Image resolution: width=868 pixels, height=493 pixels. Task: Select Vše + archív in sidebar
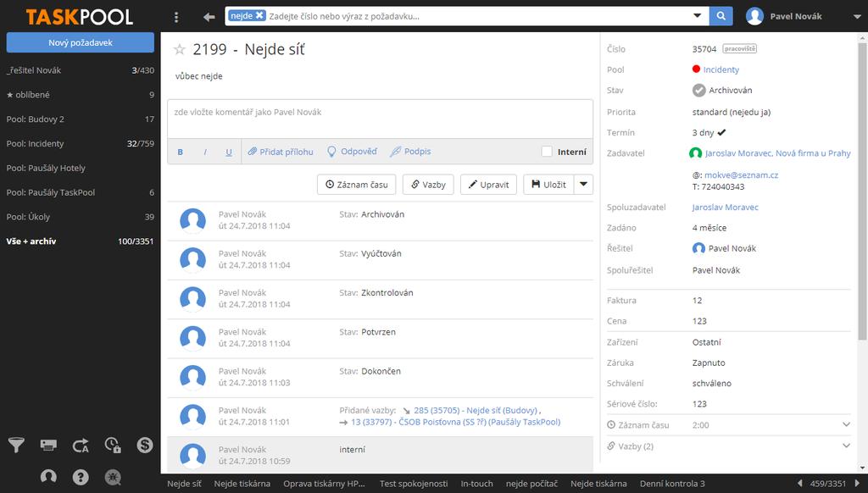tap(81, 241)
